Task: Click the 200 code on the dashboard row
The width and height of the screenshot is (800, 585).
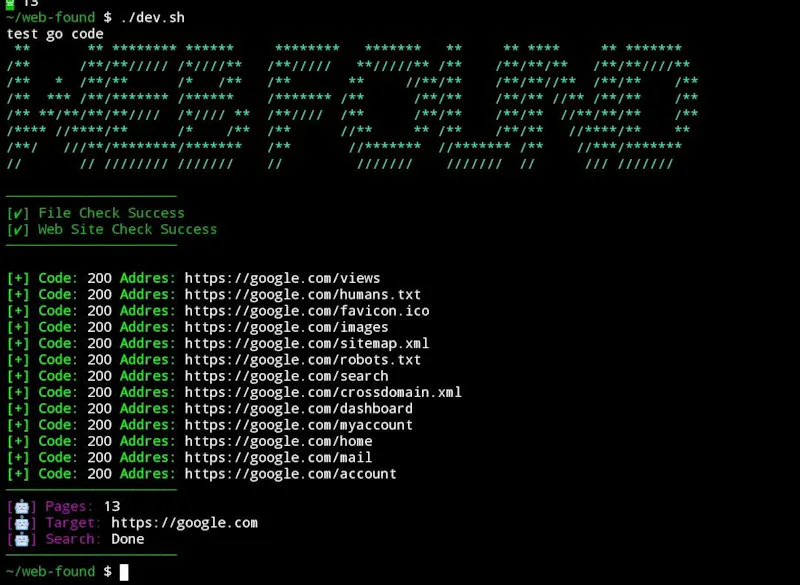Action: tap(99, 409)
